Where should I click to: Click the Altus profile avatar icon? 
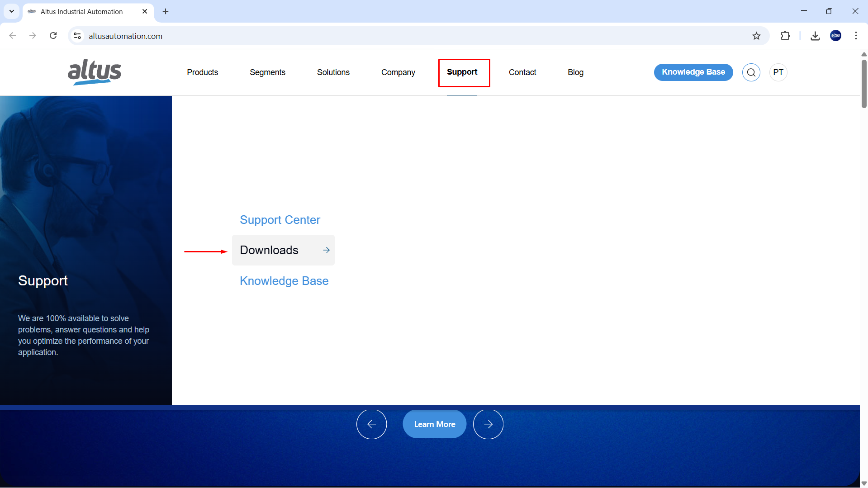pos(835,36)
